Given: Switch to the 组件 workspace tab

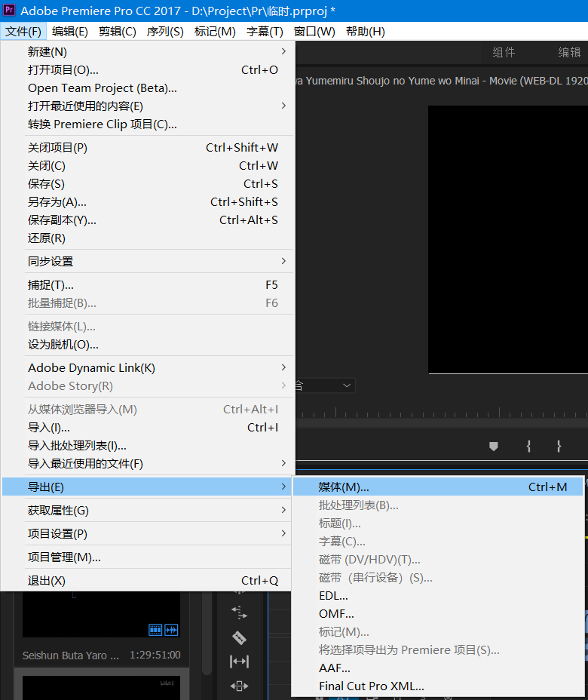Looking at the screenshot, I should 504,52.
